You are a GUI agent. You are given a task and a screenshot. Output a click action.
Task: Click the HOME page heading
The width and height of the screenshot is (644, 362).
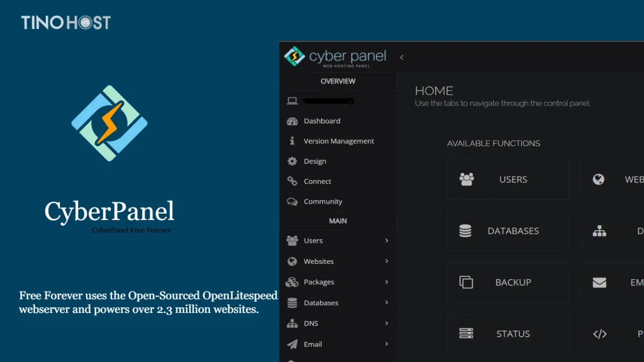tap(434, 90)
